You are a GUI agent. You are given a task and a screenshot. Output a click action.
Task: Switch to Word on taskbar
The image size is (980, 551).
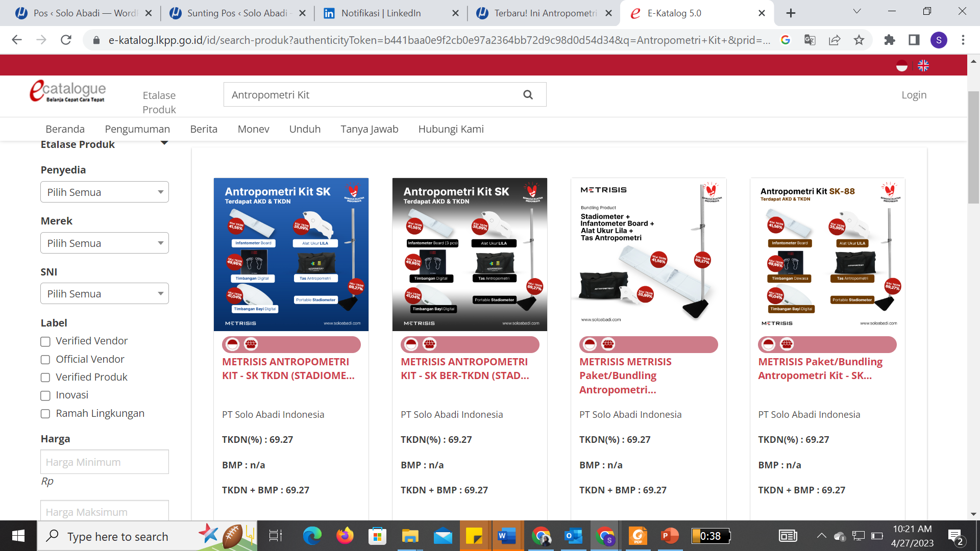point(507,536)
